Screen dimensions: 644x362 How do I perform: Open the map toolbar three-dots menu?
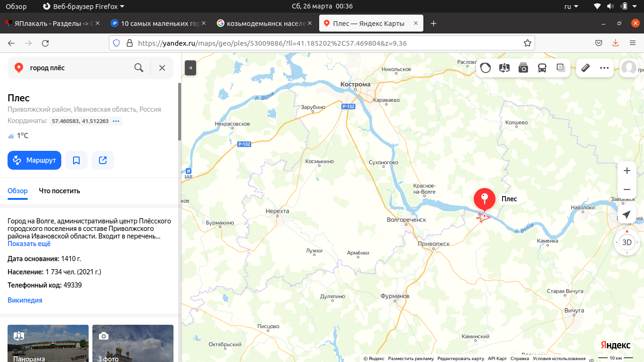click(604, 68)
